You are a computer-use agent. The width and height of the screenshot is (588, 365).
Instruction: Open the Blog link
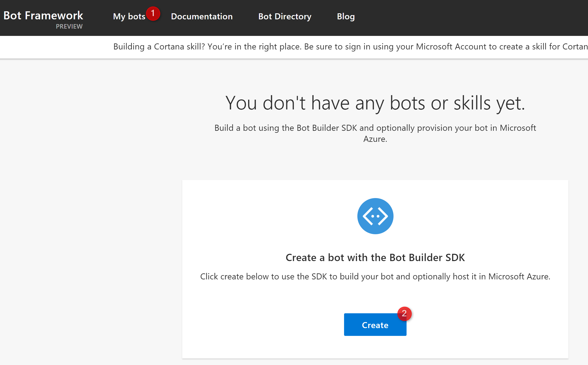pyautogui.click(x=346, y=17)
